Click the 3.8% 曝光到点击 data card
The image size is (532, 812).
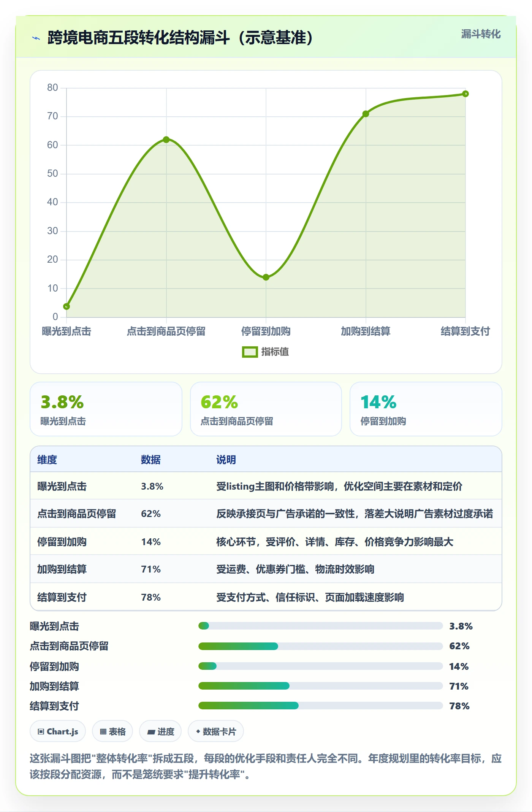coord(106,409)
